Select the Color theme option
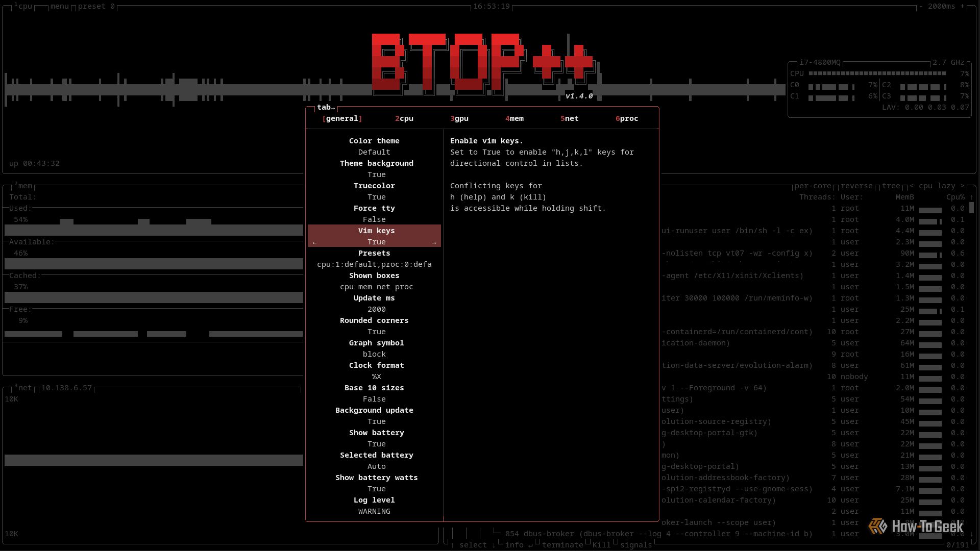Viewport: 980px width, 551px height. click(374, 141)
